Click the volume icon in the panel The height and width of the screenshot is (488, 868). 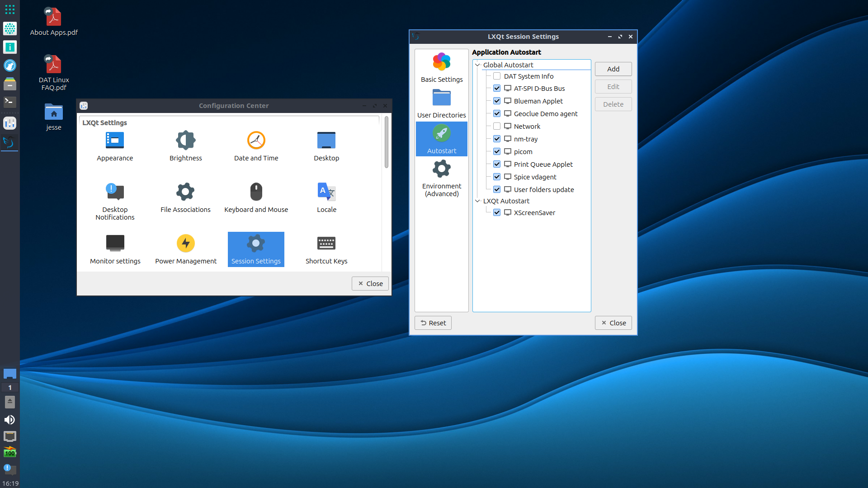tap(9, 420)
